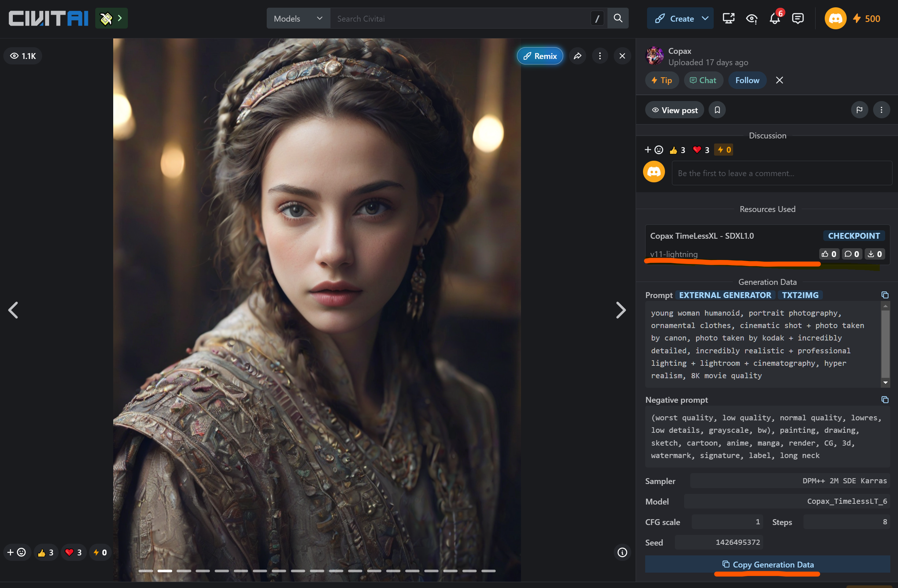Open the chat messages icon in header
The image size is (898, 588).
click(798, 18)
